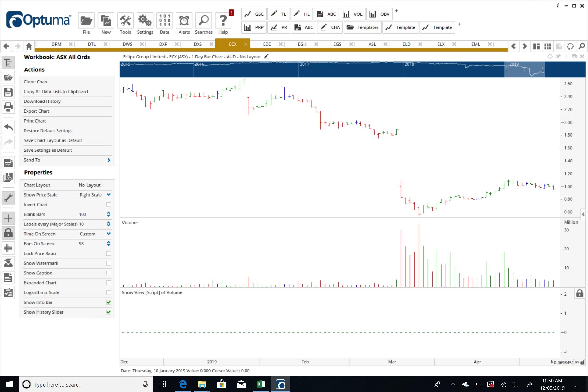Expand the collapsed right side panel arrow
Image resolution: width=588 pixels, height=392 pixels.
point(583,214)
